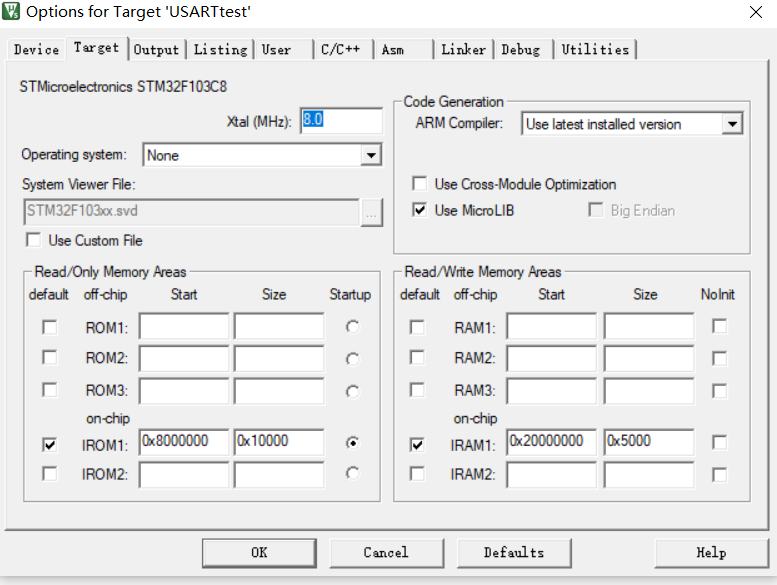
Task: Switch to the C/C++ tab
Action: (x=343, y=50)
